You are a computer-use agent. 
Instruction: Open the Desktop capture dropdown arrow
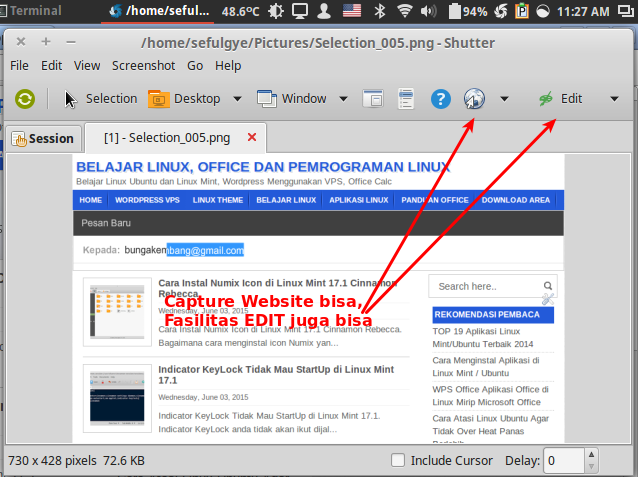coord(237,99)
